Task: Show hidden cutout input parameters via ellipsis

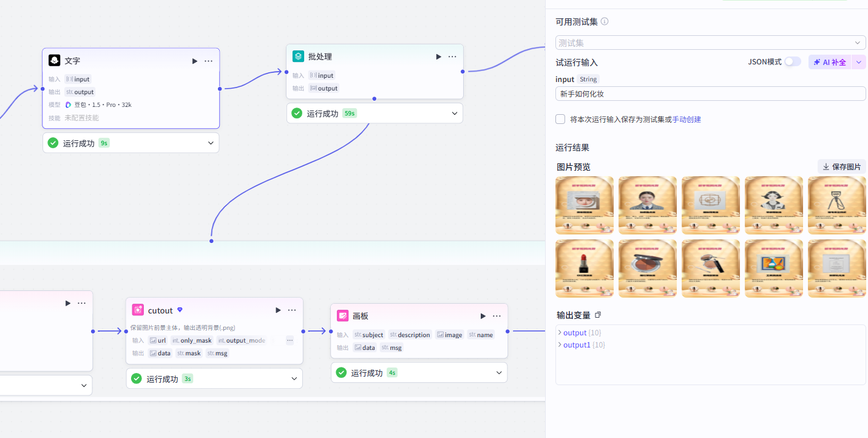Action: coord(290,340)
